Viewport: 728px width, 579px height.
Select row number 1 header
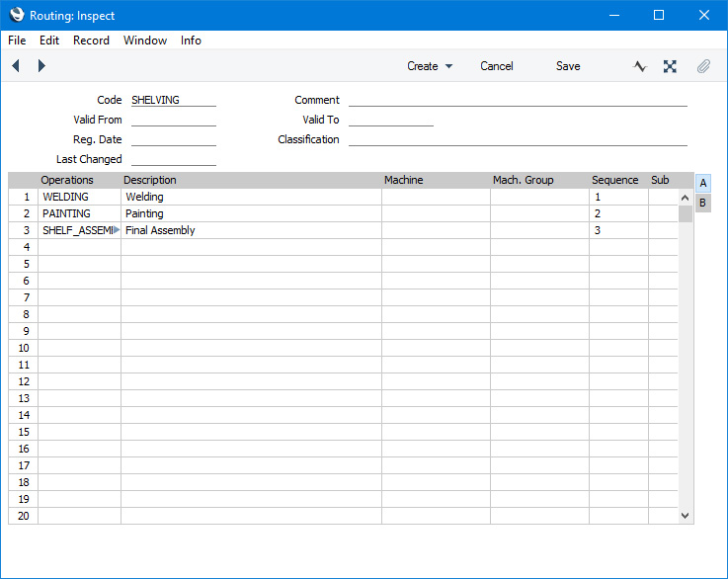pyautogui.click(x=24, y=197)
